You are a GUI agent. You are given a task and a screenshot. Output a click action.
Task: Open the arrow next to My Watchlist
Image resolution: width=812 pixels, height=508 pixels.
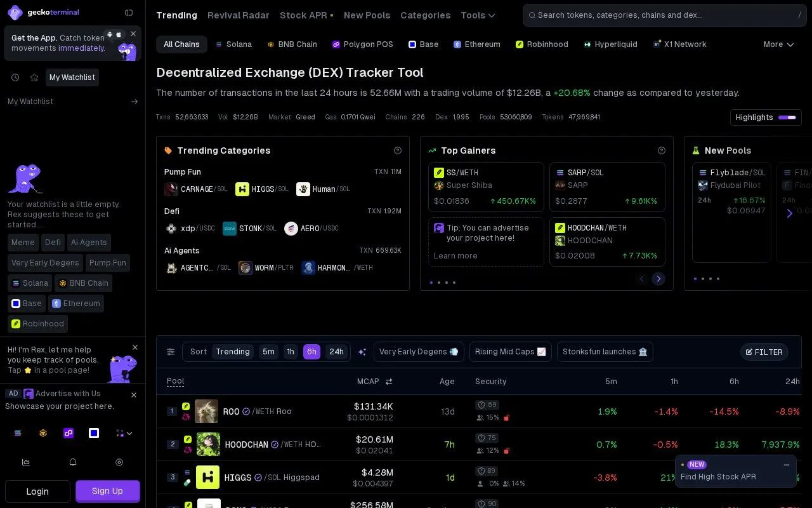pyautogui.click(x=134, y=102)
